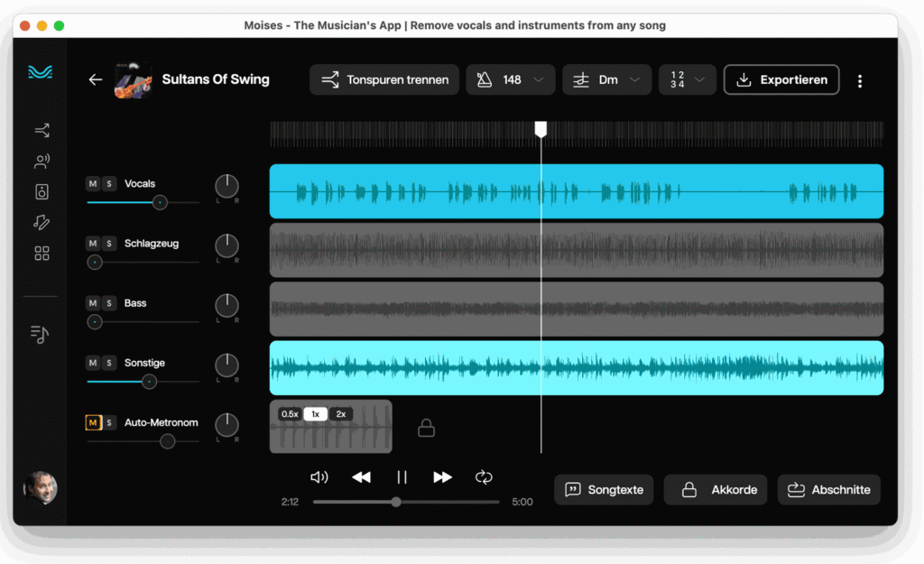Adjust the Auto-Metronom pan knob

point(226,425)
